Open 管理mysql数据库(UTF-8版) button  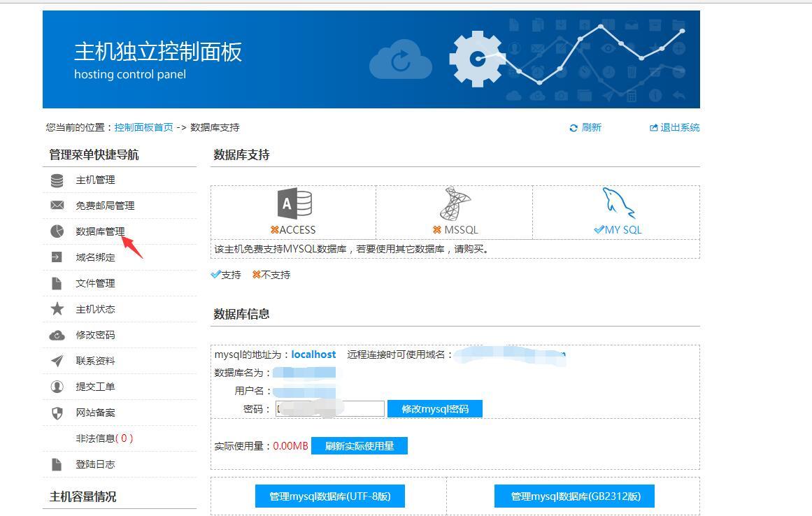[x=330, y=496]
